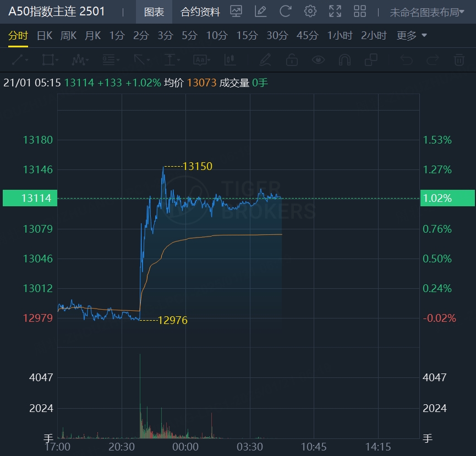Viewport: 476px width, 456px height.
Task: Click the current price label 13114
Action: [30, 198]
